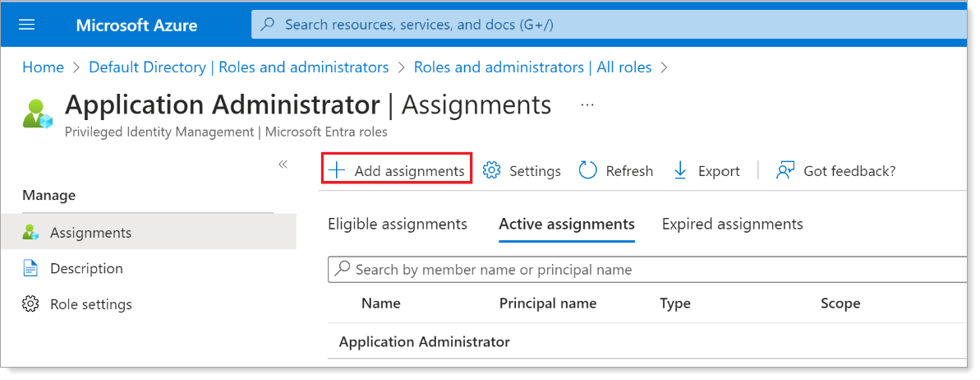Sort by Type column header
The width and height of the screenshot is (980, 380).
[x=675, y=304]
